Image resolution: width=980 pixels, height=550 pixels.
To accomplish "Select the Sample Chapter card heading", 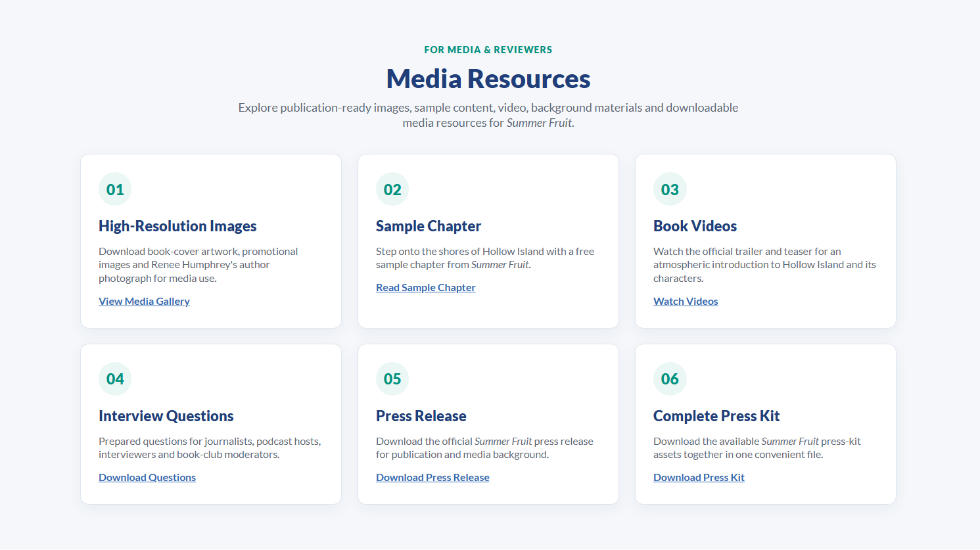I will pos(429,226).
